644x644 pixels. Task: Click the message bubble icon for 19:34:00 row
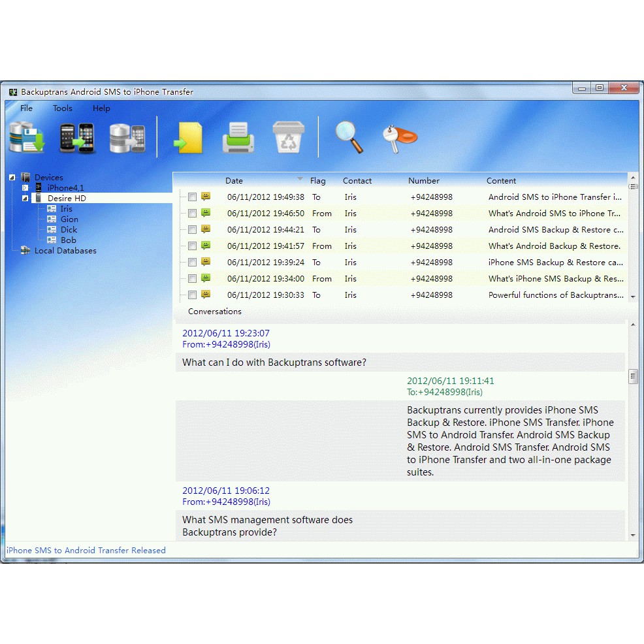click(x=206, y=278)
